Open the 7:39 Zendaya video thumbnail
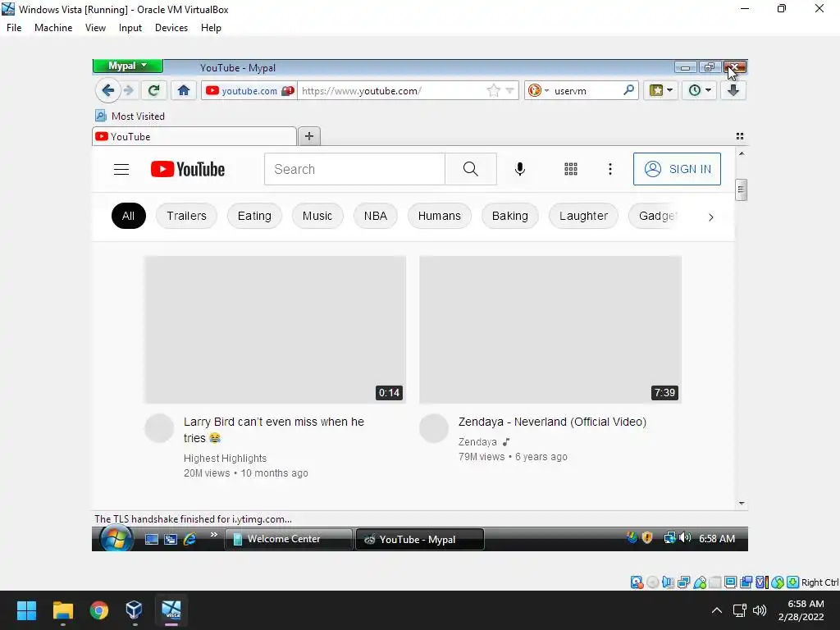The height and width of the screenshot is (630, 840). [550, 330]
